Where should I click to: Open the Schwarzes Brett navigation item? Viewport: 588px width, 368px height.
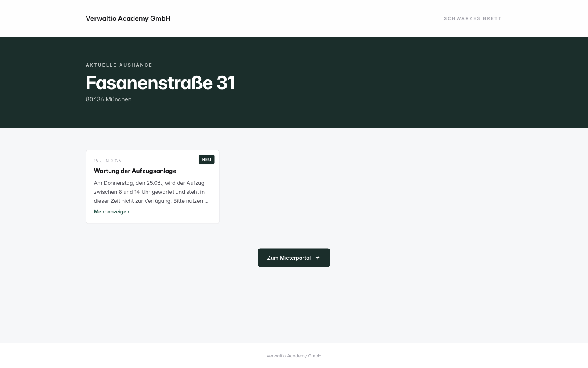(x=473, y=18)
